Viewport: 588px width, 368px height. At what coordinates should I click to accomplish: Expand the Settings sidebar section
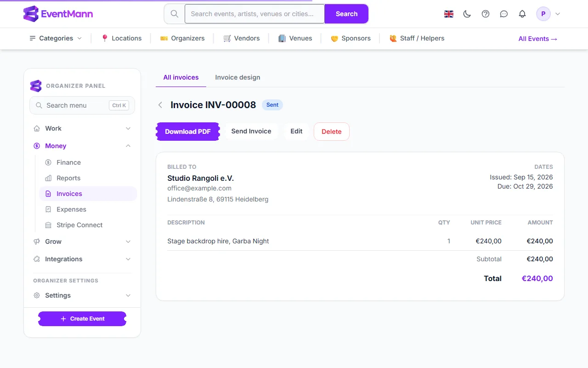coord(82,295)
